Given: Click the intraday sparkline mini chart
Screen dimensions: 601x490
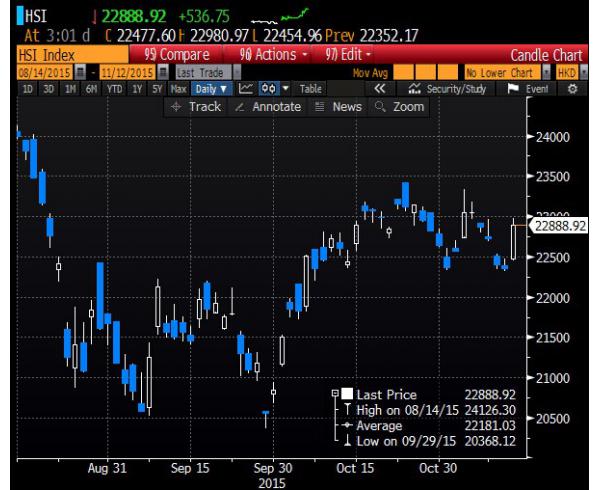Looking at the screenshot, I should coord(279,16).
